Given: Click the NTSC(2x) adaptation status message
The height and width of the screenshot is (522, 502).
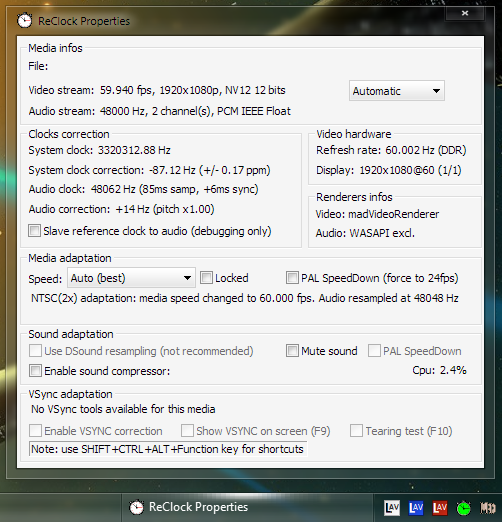Looking at the screenshot, I should click(245, 298).
